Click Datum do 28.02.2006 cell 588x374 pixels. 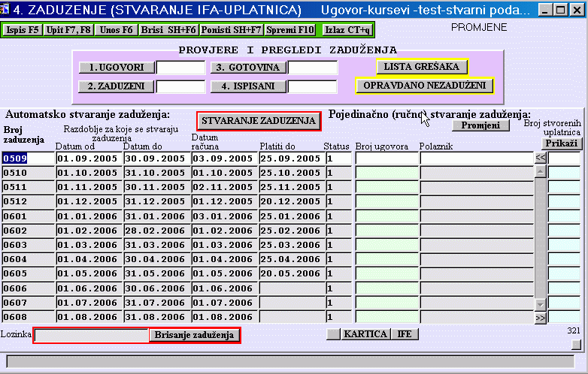point(157,231)
